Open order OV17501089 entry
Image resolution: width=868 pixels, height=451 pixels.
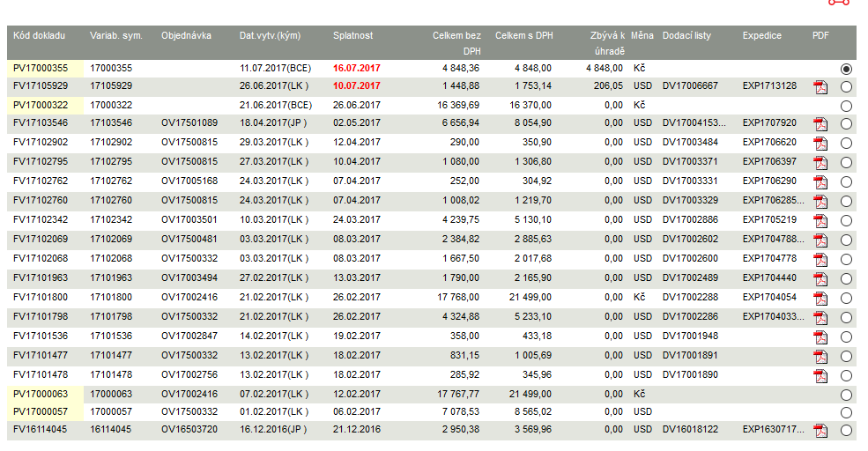[189, 122]
